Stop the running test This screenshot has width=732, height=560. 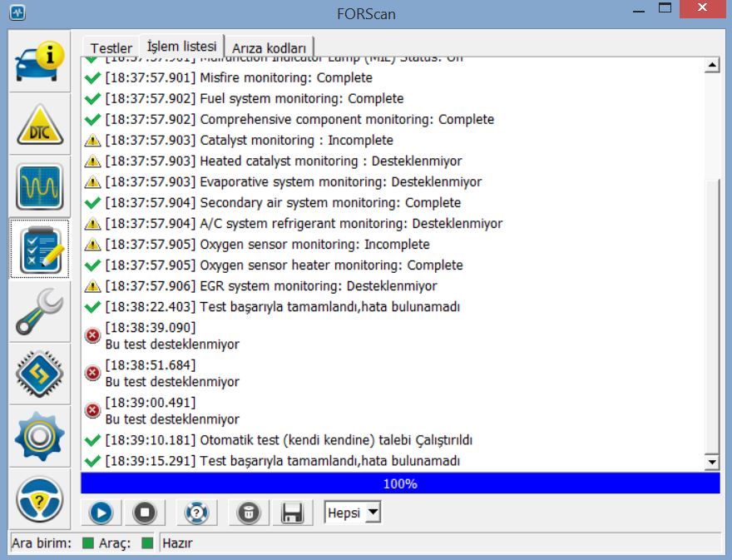(145, 513)
